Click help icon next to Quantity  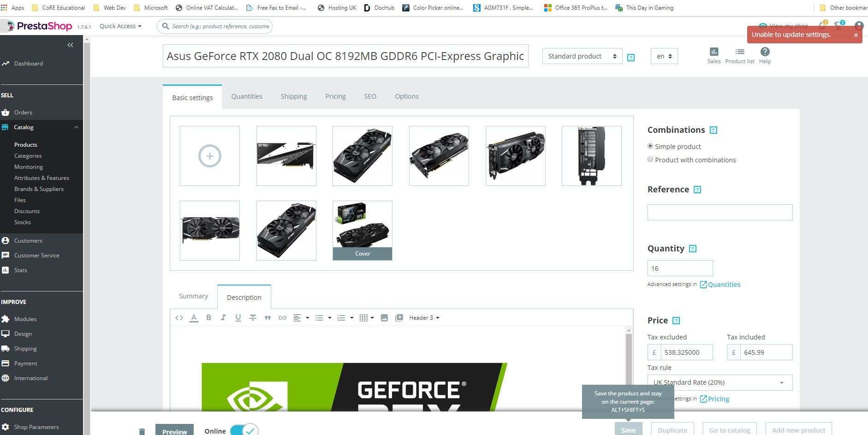click(692, 249)
